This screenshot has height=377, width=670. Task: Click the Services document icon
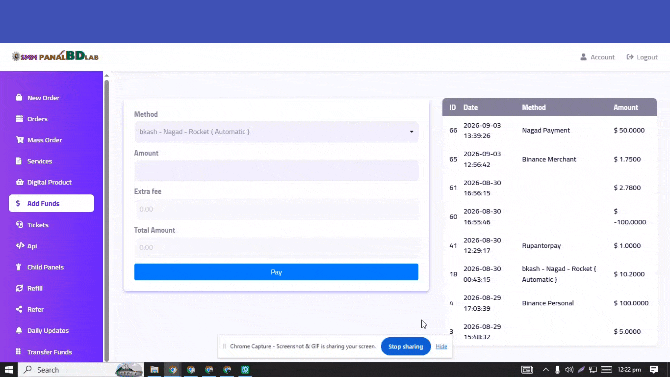tap(18, 161)
